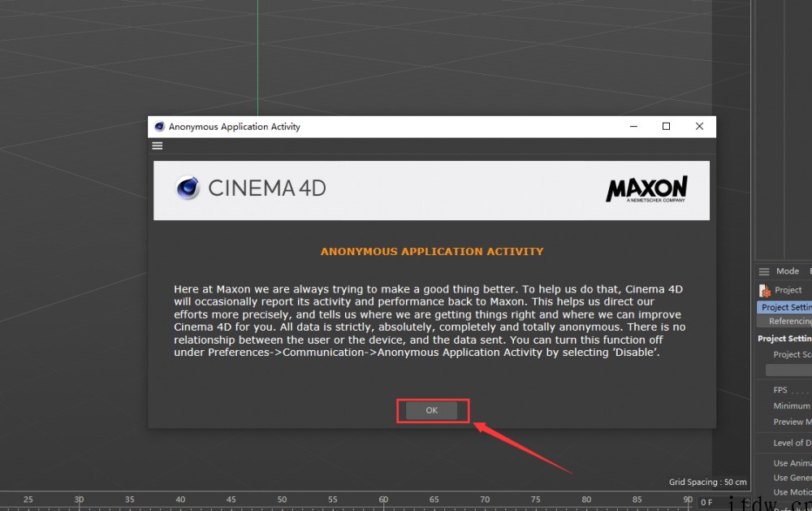Select the Project Settings tab
The height and width of the screenshot is (511, 812).
click(x=785, y=307)
